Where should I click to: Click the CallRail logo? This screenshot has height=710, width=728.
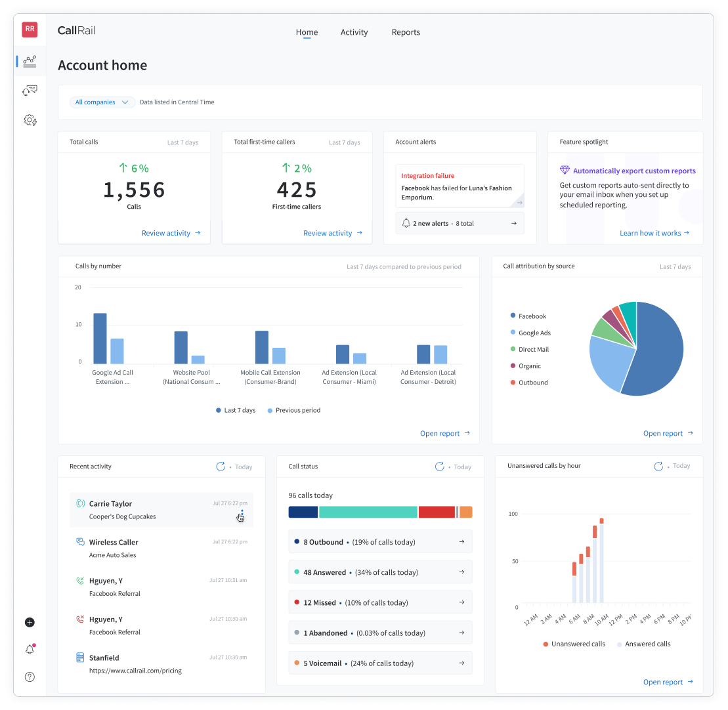[76, 30]
